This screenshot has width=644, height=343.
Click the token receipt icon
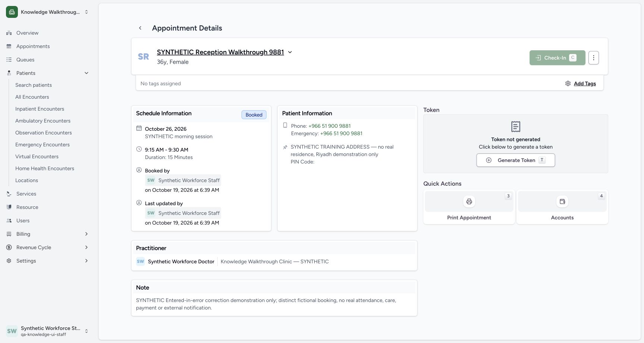(x=516, y=127)
